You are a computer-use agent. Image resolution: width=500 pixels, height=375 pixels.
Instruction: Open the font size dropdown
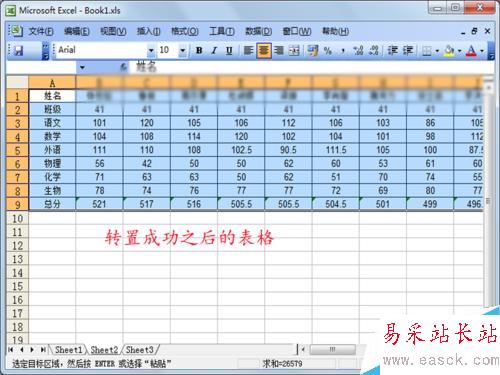(x=183, y=51)
